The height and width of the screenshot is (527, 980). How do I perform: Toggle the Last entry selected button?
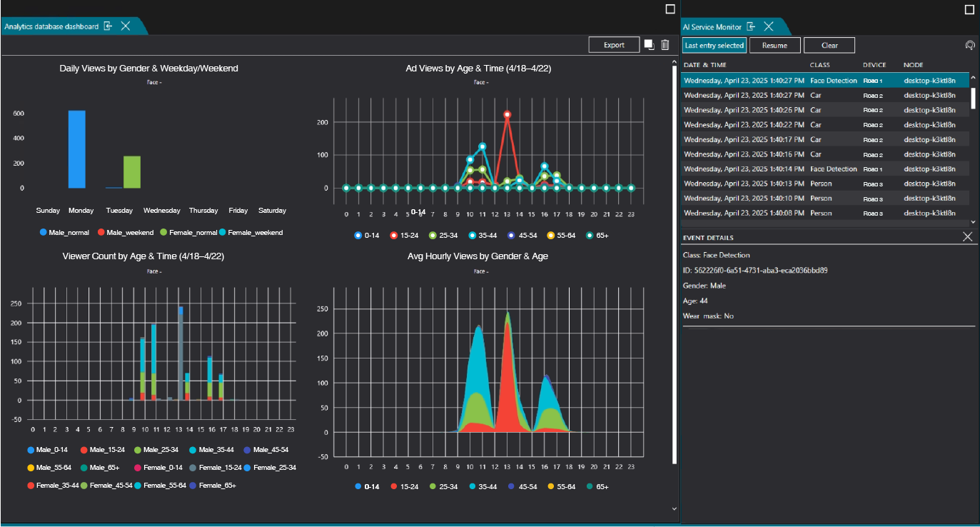coord(714,45)
